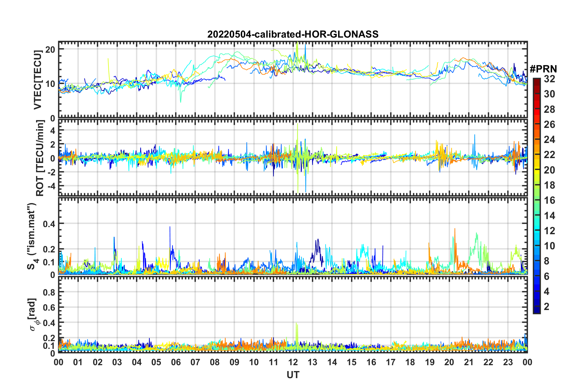Screen dimensions: 586x392
Task: Click x-axis hour label 17
Action: [x=391, y=362]
